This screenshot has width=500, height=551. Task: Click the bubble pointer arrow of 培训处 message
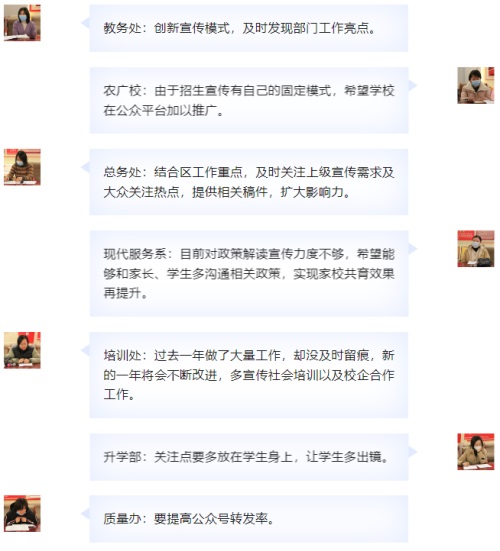(x=85, y=350)
